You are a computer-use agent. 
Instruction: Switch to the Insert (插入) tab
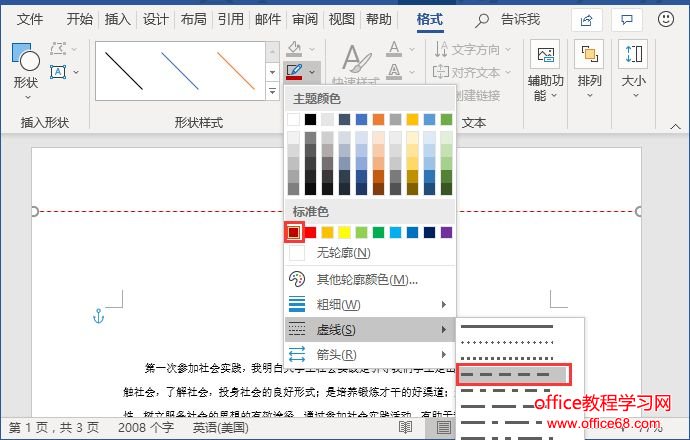click(117, 19)
